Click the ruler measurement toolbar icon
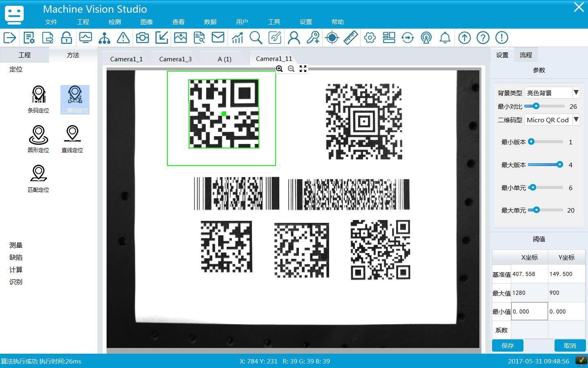This screenshot has height=368, width=588. (351, 38)
